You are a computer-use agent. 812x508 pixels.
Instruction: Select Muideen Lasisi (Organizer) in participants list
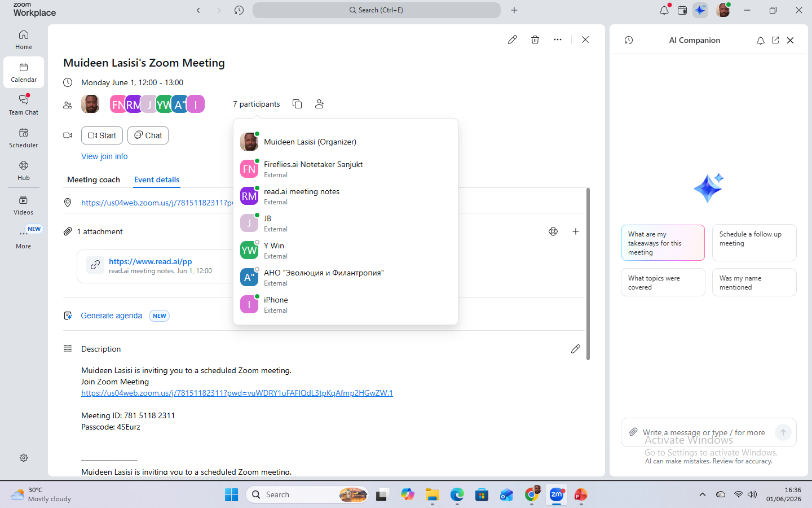pyautogui.click(x=346, y=142)
